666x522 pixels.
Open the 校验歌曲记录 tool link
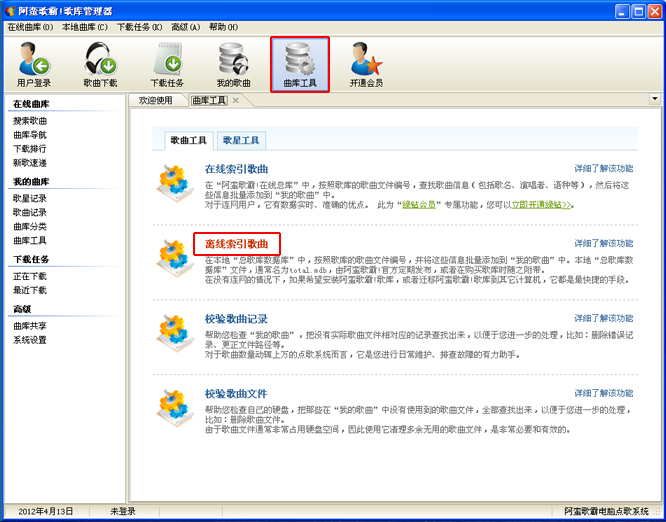(236, 319)
